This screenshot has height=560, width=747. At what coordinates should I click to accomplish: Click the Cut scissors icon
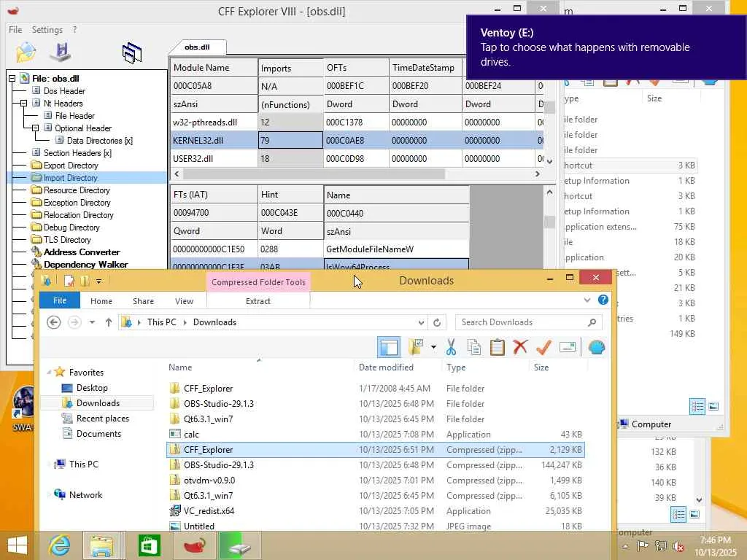tap(451, 347)
